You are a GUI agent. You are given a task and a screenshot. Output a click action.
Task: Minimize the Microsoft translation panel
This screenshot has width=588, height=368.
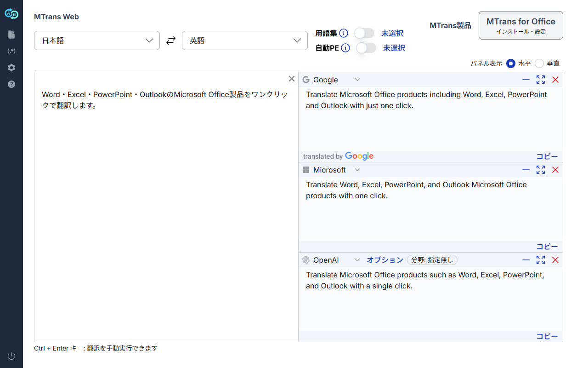click(x=526, y=170)
